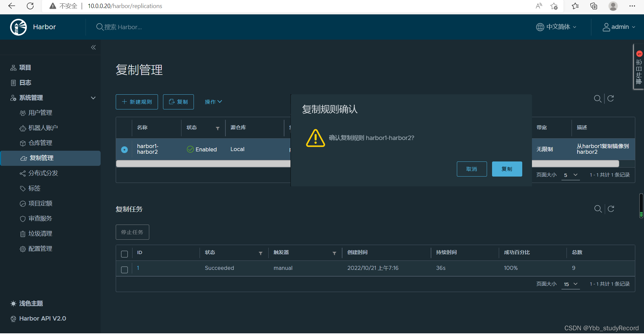Click the 成功百分比 column header
Viewport: 644px width, 335px height.
click(517, 252)
